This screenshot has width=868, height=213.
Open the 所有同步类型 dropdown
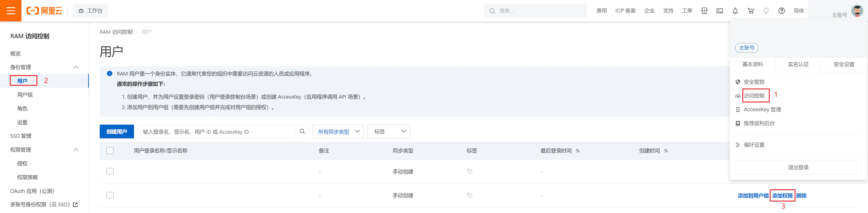338,131
